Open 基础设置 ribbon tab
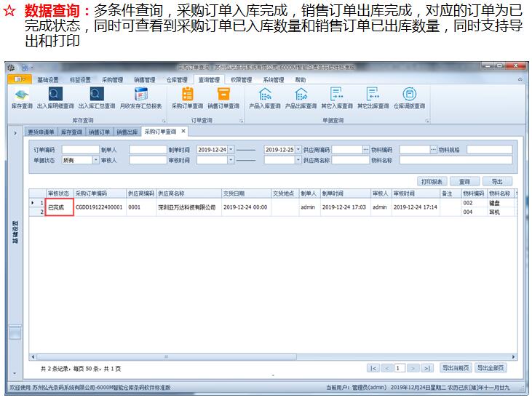The height and width of the screenshot is (403, 532). point(48,80)
